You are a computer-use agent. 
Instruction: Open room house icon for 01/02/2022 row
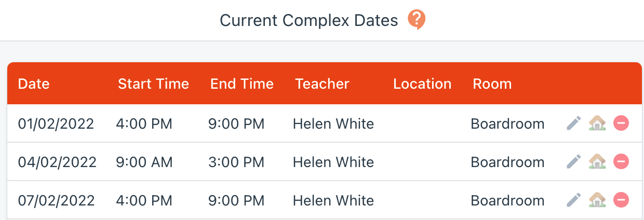(x=597, y=123)
